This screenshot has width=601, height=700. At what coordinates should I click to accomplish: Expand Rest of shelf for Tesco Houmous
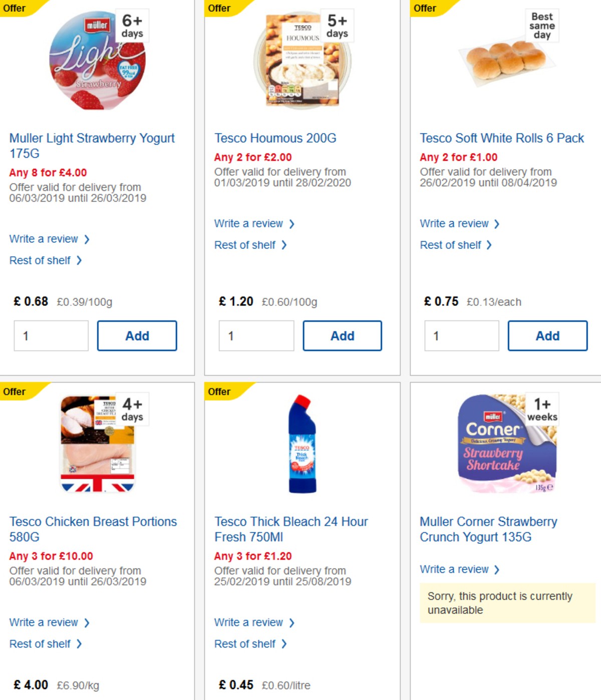(246, 245)
